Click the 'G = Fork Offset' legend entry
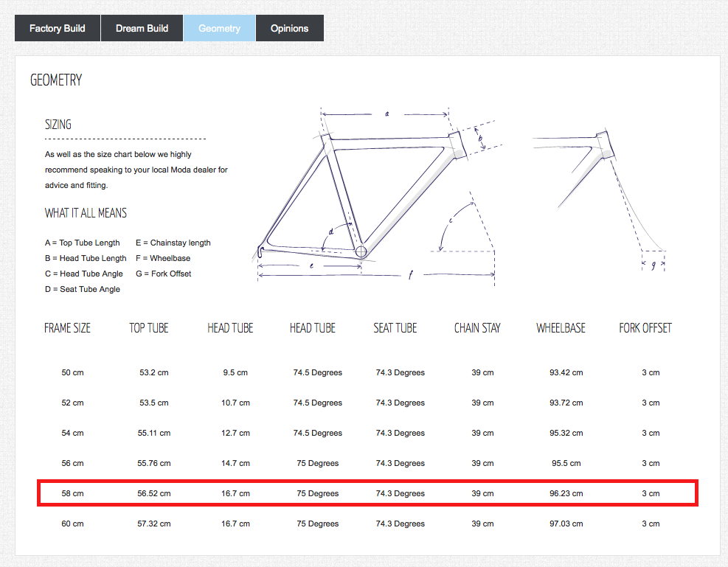 [x=163, y=274]
